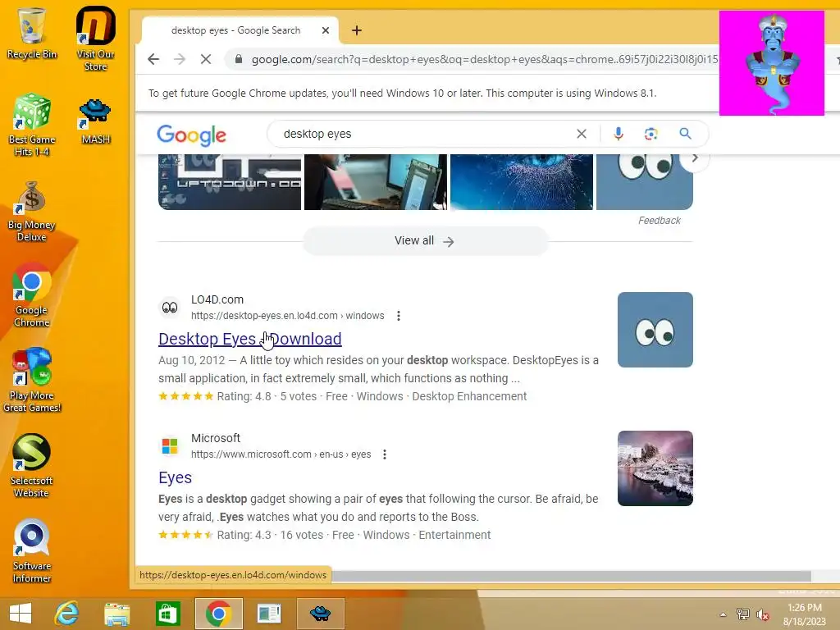The image size is (840, 630).
Task: Click the taskbar clock and date
Action: point(805,614)
